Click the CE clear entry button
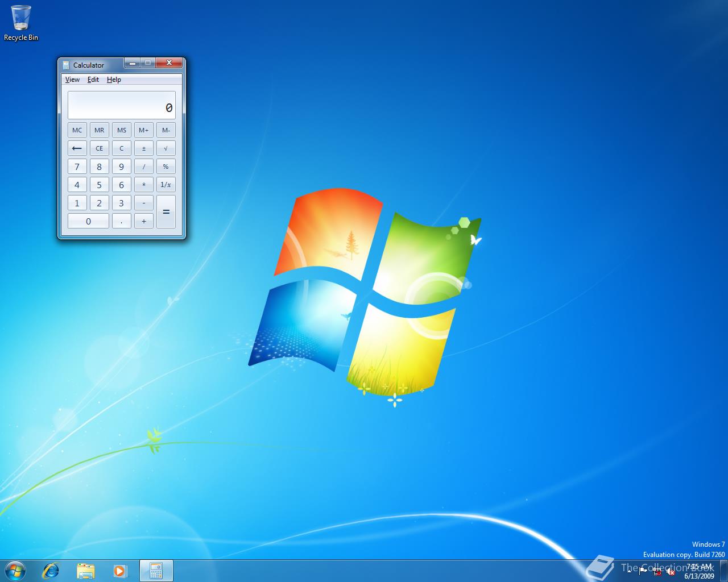Image resolution: width=728 pixels, height=582 pixels. [99, 148]
